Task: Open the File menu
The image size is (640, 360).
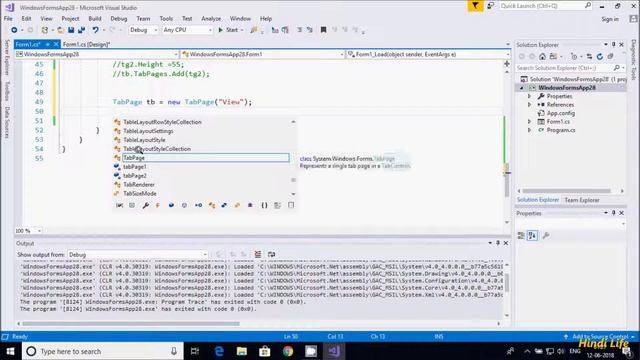Action: (8, 18)
